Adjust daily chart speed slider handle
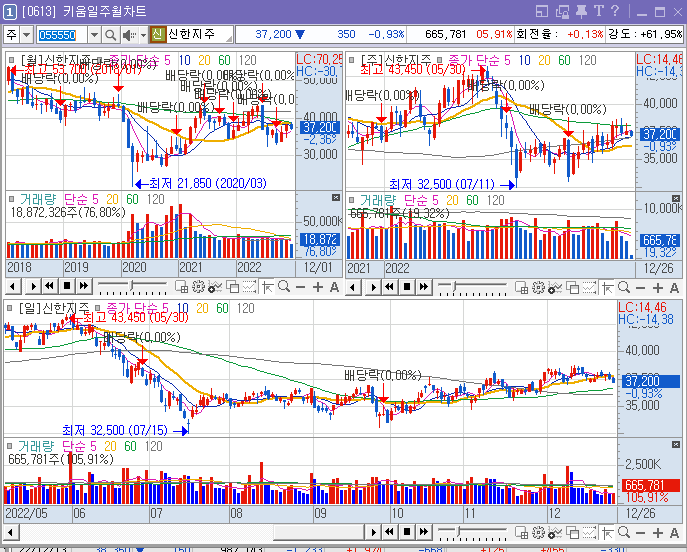This screenshot has height=552, width=687. point(459,532)
